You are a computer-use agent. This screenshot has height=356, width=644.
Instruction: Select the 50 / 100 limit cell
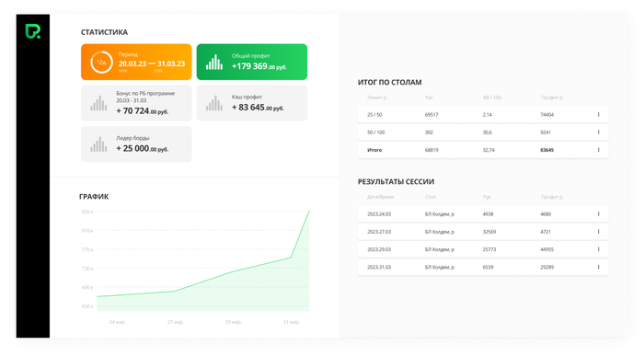coord(375,132)
